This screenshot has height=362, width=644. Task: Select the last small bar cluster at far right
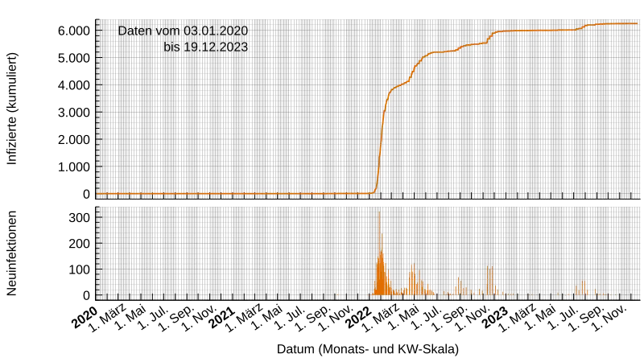pyautogui.click(x=582, y=288)
